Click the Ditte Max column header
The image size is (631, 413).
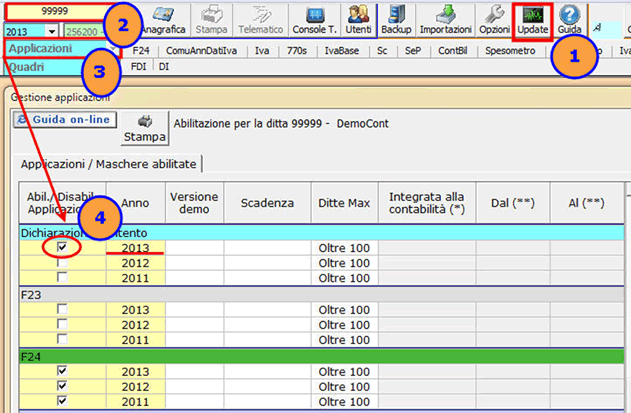pos(344,203)
